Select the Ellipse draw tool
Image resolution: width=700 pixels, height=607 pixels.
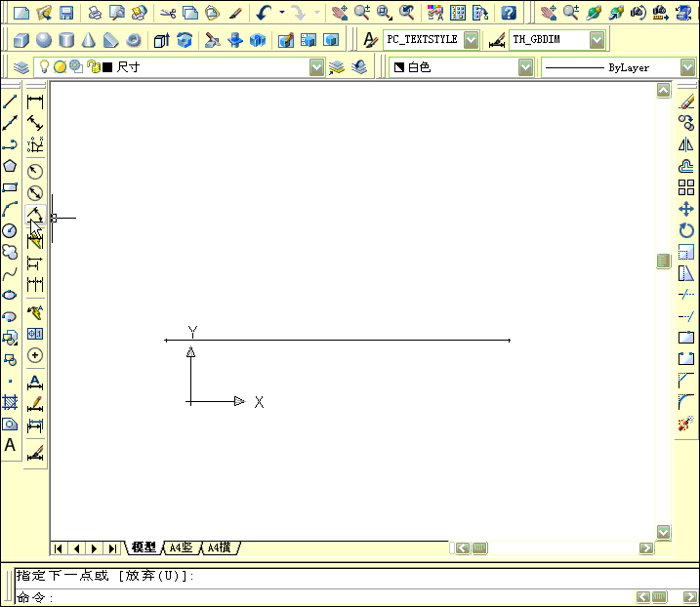click(10, 295)
